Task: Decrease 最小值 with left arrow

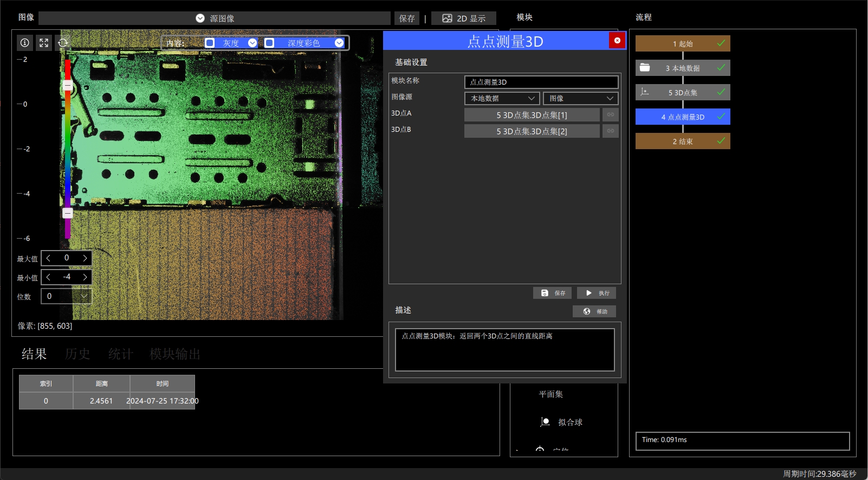Action: click(49, 277)
